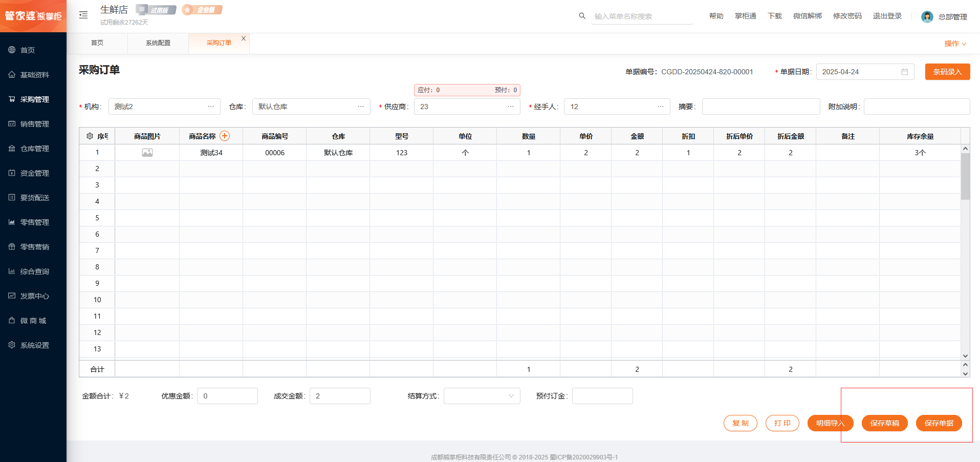
Task: Open 资金管理 in the sidebar
Action: coord(33,173)
